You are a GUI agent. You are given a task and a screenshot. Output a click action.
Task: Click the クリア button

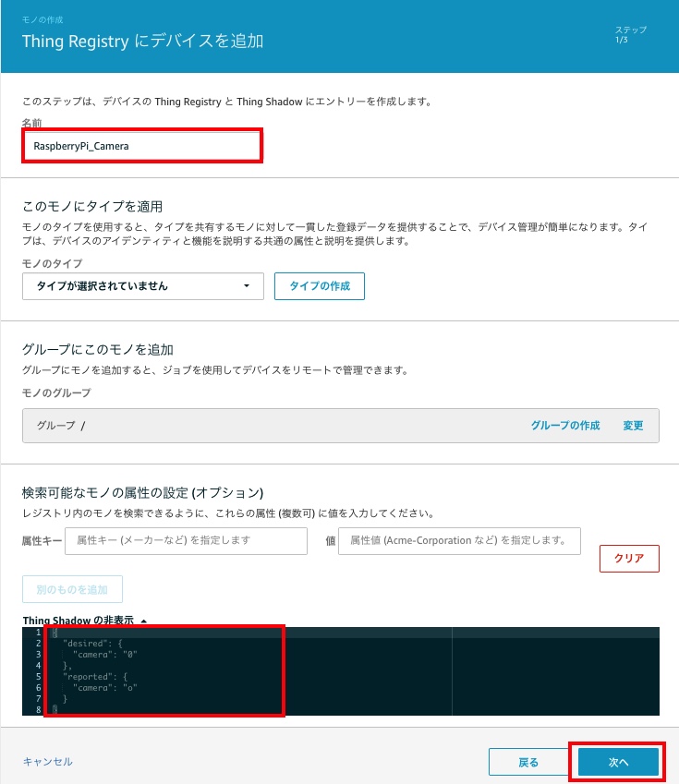pos(629,558)
